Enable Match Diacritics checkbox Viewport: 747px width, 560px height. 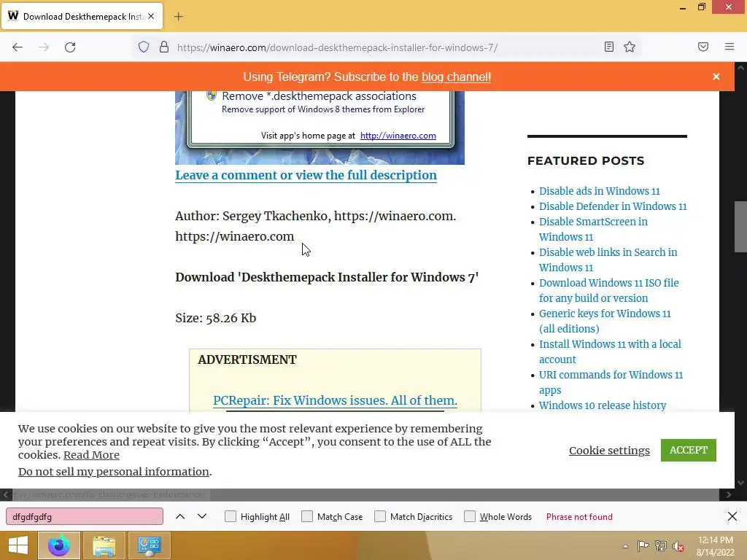[x=379, y=516]
